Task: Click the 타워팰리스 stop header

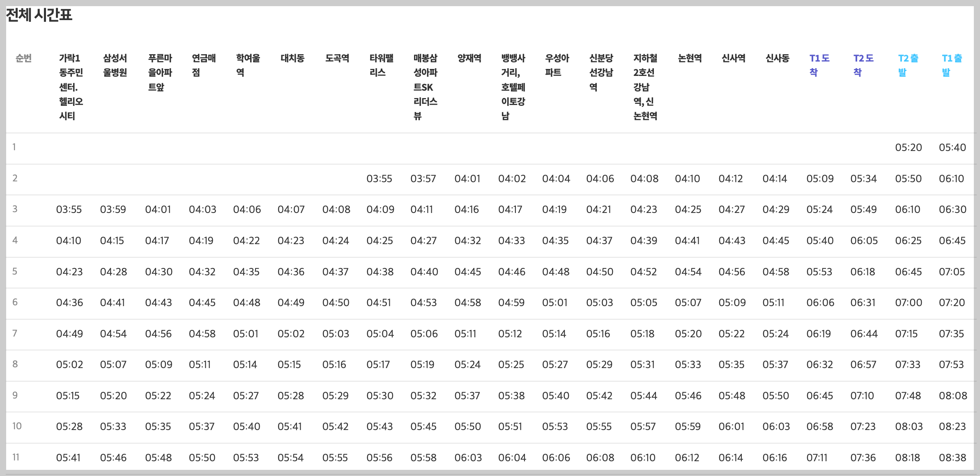Action: (x=381, y=65)
